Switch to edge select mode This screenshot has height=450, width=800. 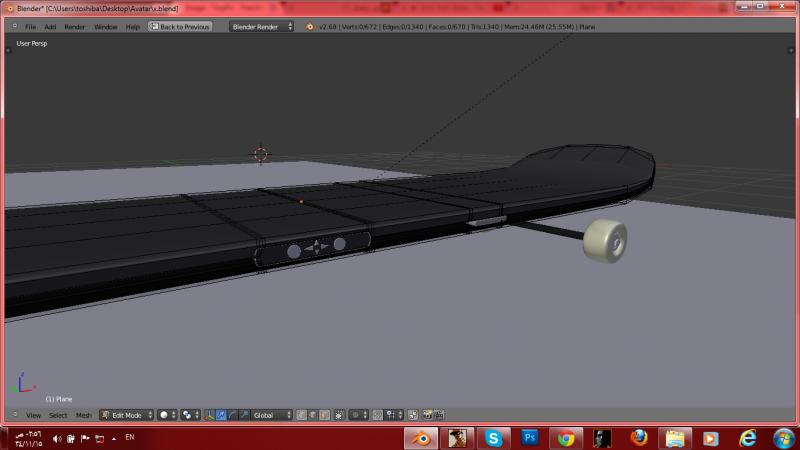(313, 415)
